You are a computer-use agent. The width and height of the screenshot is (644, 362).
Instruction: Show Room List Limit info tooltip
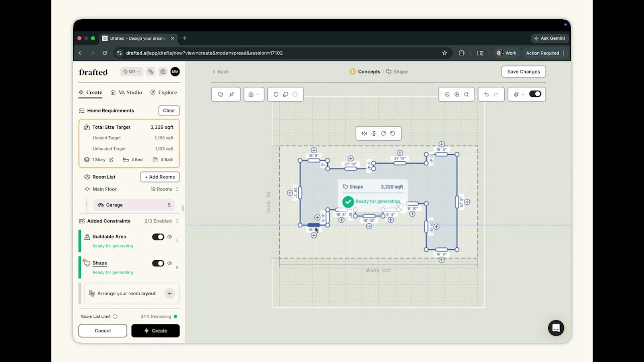(x=115, y=317)
